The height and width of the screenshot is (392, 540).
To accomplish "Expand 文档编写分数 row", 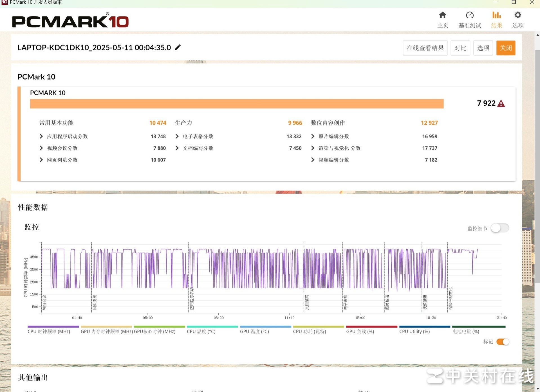I will pyautogui.click(x=177, y=148).
